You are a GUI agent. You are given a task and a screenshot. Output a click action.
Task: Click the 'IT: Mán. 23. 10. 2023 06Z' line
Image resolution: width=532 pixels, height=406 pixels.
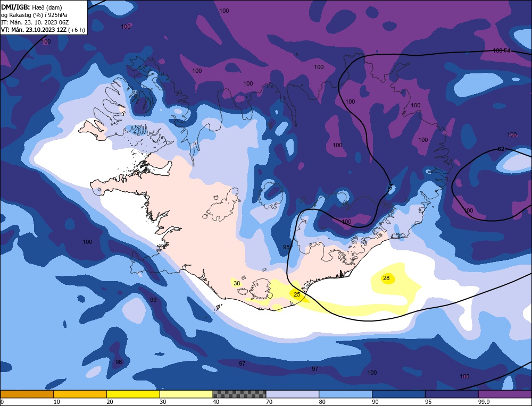coord(35,22)
